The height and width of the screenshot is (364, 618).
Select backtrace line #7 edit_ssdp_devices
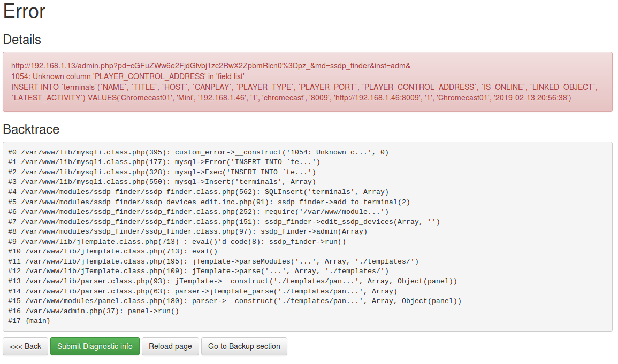pyautogui.click(x=224, y=222)
